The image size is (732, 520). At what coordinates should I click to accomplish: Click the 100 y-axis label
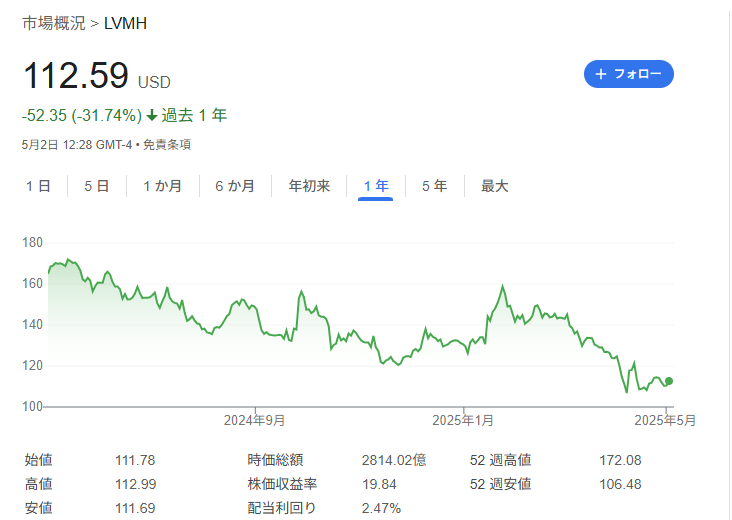[32, 407]
